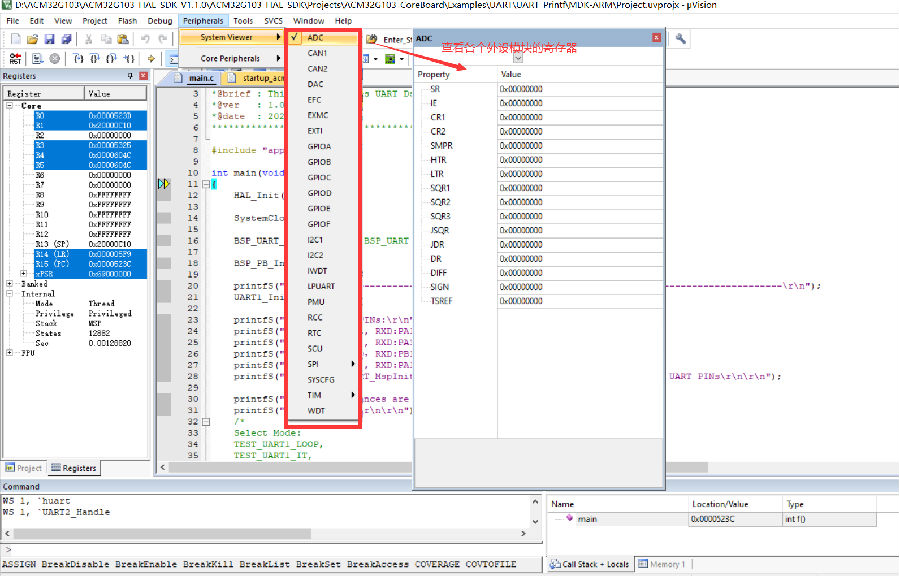
Task: Expand the Banked registers node
Action: (x=9, y=284)
